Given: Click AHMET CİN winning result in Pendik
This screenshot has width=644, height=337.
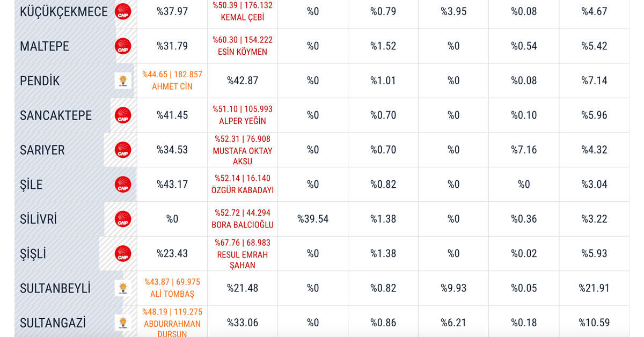Looking at the screenshot, I should click(x=172, y=80).
